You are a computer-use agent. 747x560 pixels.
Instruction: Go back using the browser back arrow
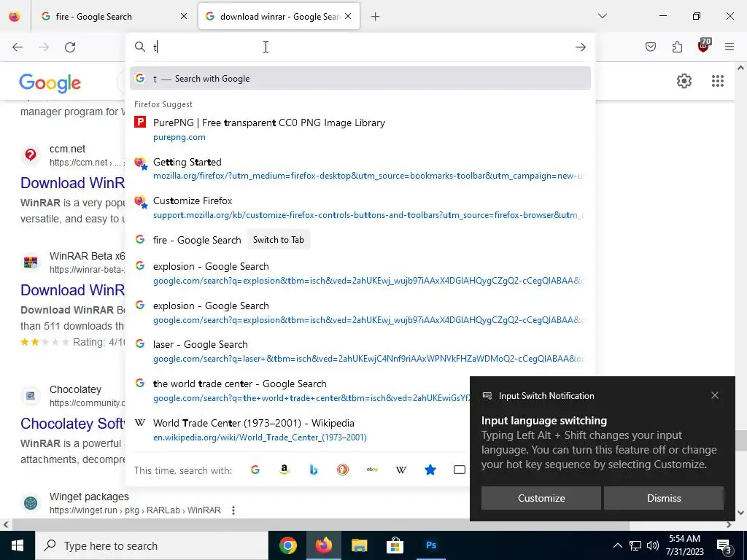pos(18,47)
